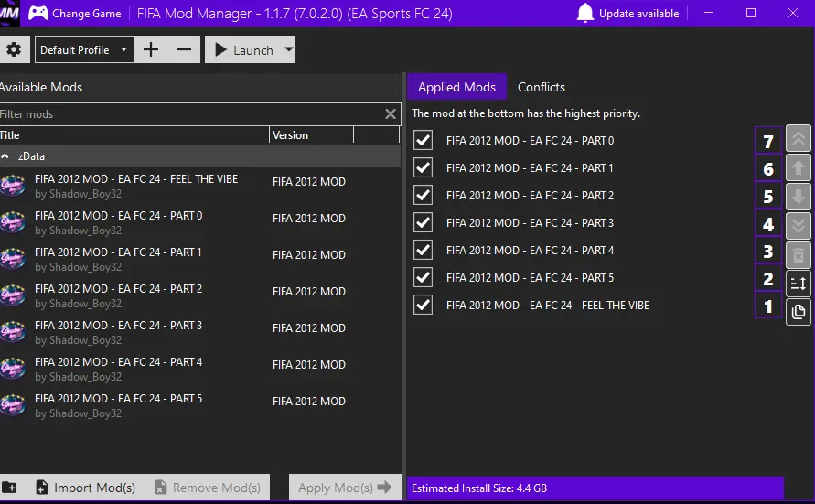Select PART 4 in Available Mods list
The height and width of the screenshot is (504, 815).
(200, 369)
